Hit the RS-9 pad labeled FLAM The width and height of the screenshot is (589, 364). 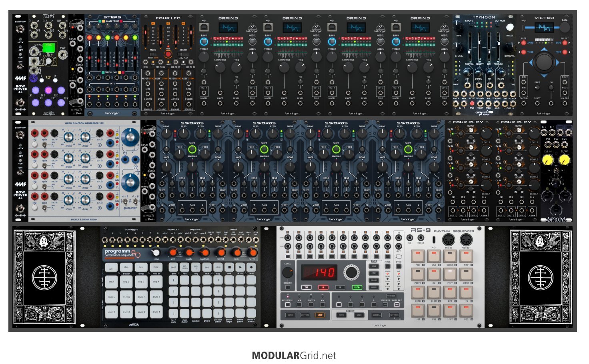click(434, 293)
